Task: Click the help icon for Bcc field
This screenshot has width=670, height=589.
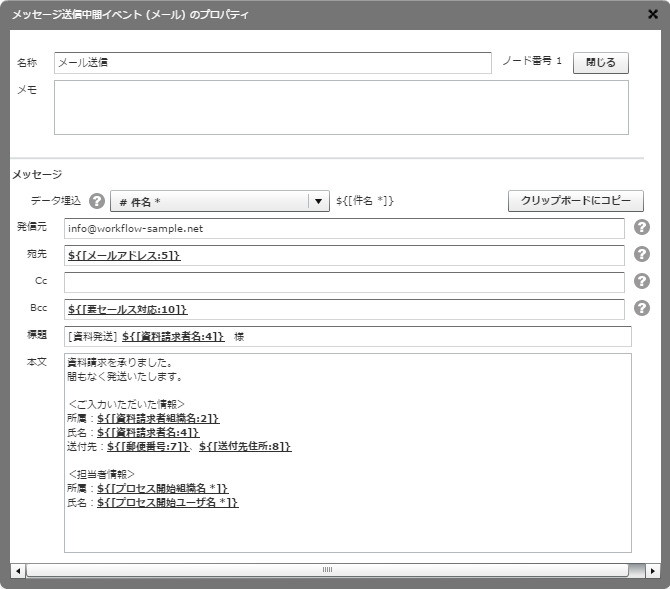Action: [641, 308]
